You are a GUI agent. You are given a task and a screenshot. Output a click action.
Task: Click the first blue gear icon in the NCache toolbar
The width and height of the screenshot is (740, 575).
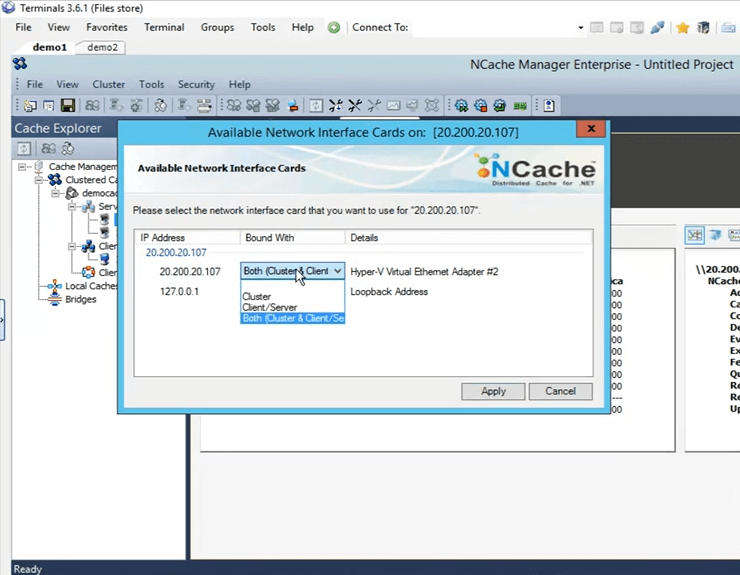pyautogui.click(x=462, y=105)
